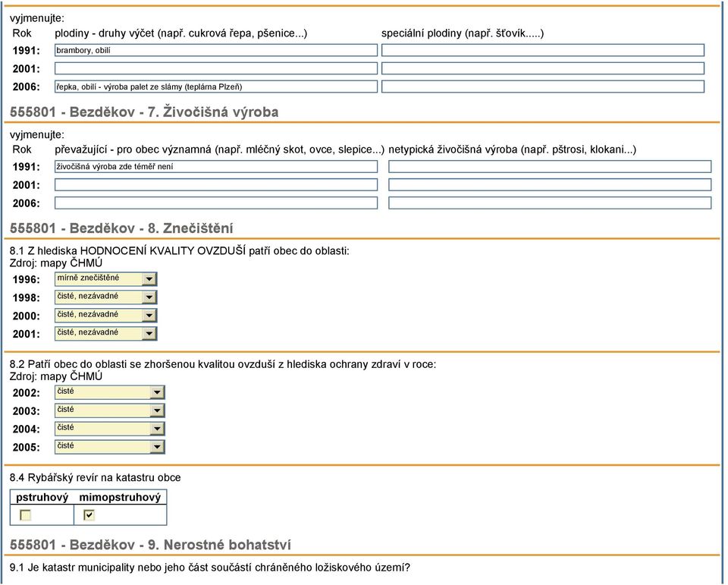Viewport: 728px width, 585px height.
Task: Open the 1996 air quality dropdown 'mírně znečištěné'
Action: pos(106,278)
